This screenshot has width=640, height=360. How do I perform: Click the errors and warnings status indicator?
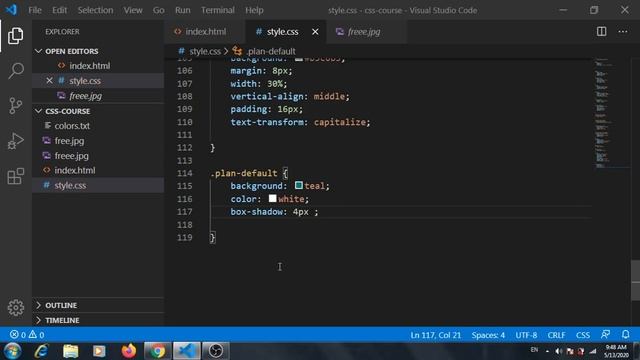pyautogui.click(x=27, y=335)
